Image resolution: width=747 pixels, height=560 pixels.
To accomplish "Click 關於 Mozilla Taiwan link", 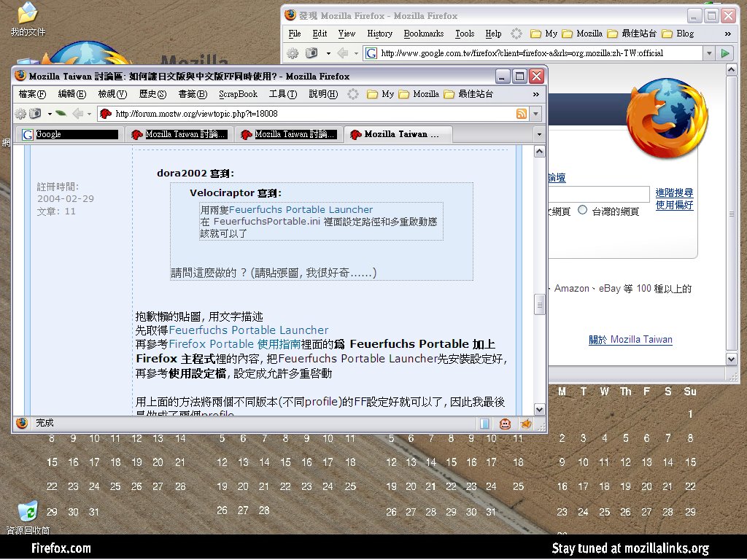I will pyautogui.click(x=630, y=340).
